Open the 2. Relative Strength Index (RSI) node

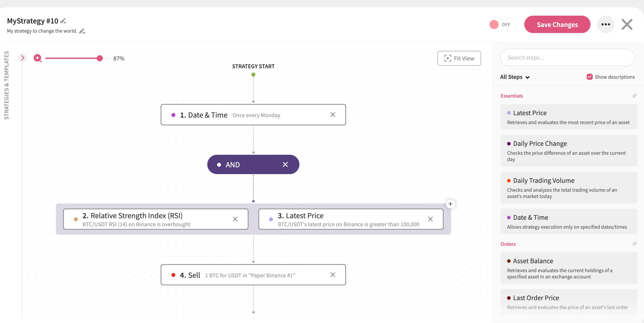156,219
